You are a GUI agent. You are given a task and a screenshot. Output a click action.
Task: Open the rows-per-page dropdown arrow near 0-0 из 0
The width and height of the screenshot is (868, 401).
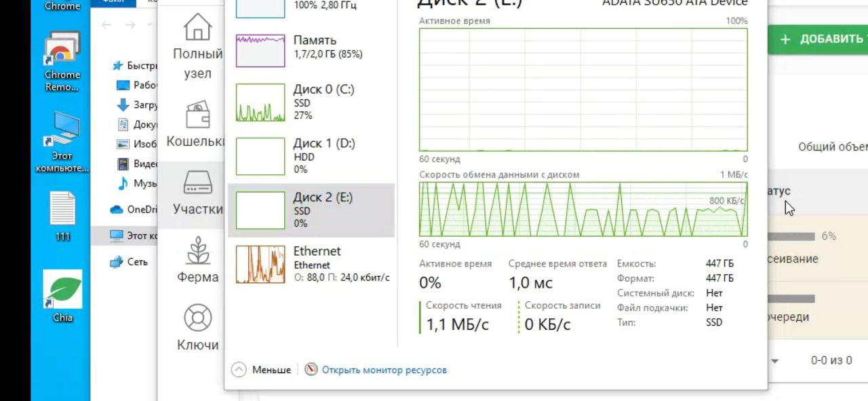click(775, 361)
